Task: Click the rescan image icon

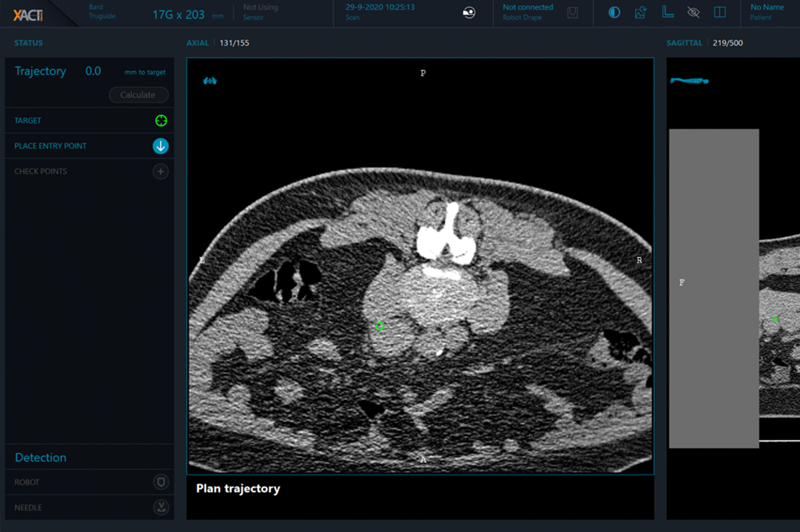Action: (640, 12)
